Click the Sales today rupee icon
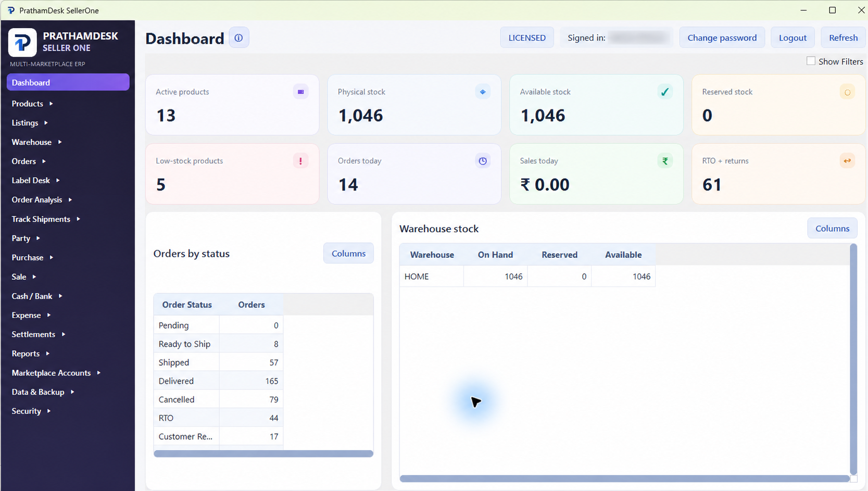The width and height of the screenshot is (868, 491). 665,161
